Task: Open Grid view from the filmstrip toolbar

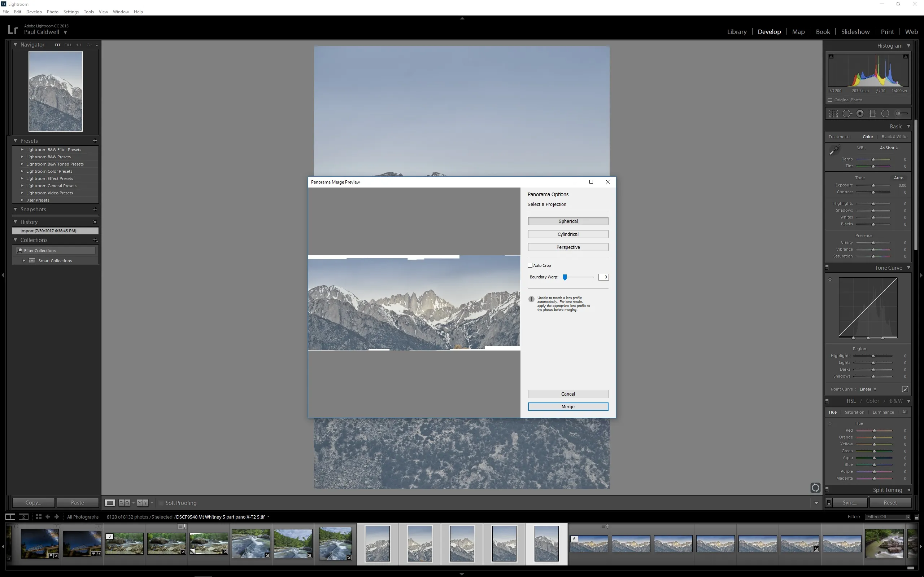Action: [38, 517]
